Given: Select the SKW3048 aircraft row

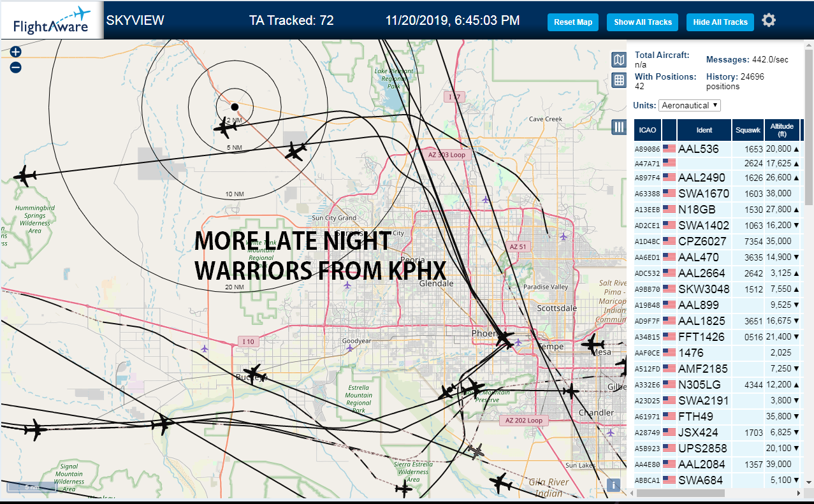Looking at the screenshot, I should [718, 289].
